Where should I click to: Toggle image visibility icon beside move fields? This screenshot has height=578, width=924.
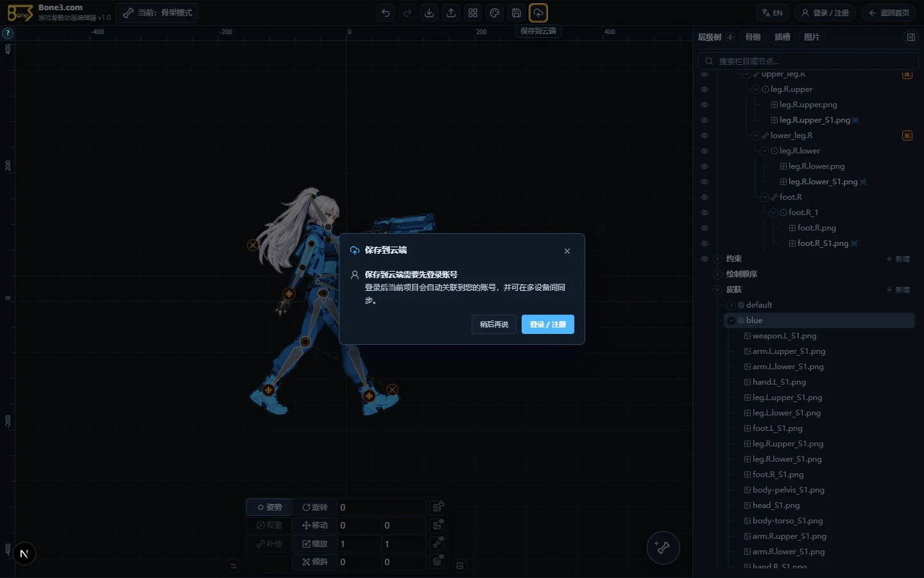[438, 525]
